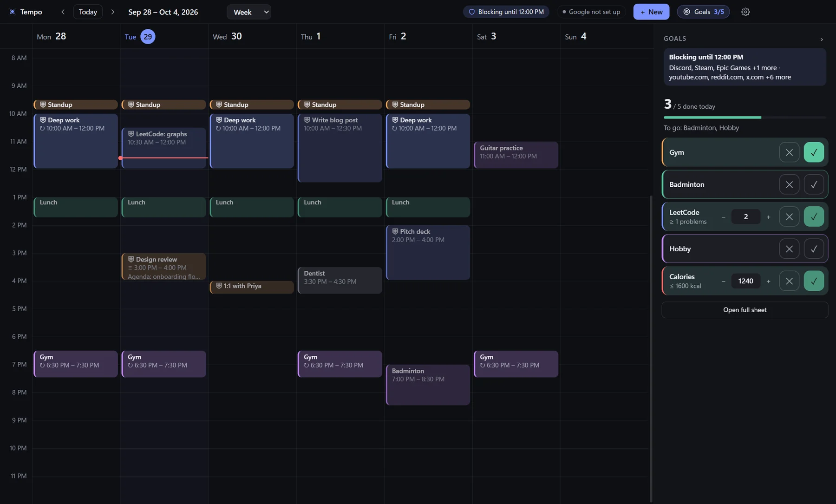
Task: Mark Gym goal as failed with X
Action: (x=789, y=152)
